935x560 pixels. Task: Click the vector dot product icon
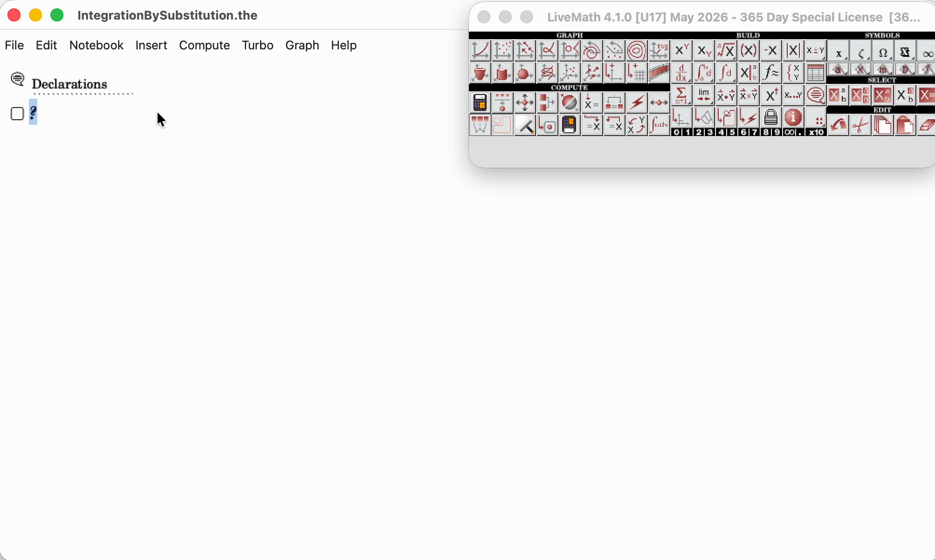point(726,95)
